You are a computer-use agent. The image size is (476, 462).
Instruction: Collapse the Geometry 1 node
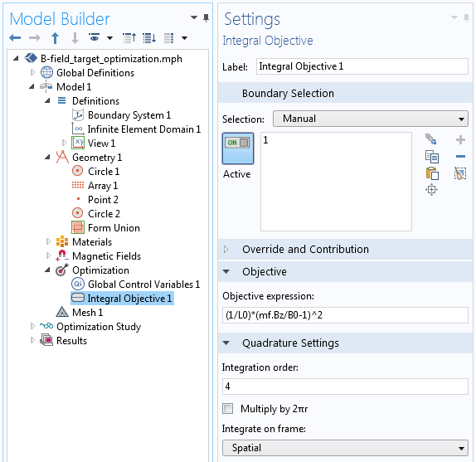(47, 158)
